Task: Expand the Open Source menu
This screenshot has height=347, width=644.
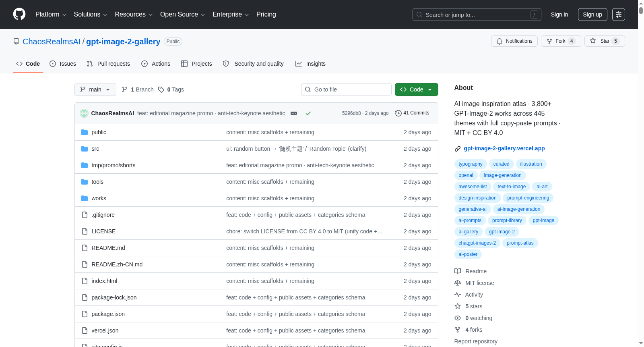Action: 182,14
